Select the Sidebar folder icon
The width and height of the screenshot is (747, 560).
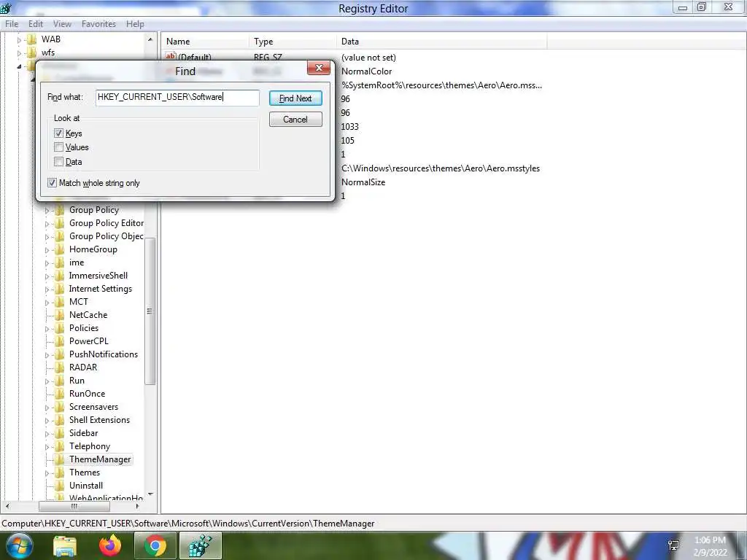coord(60,433)
